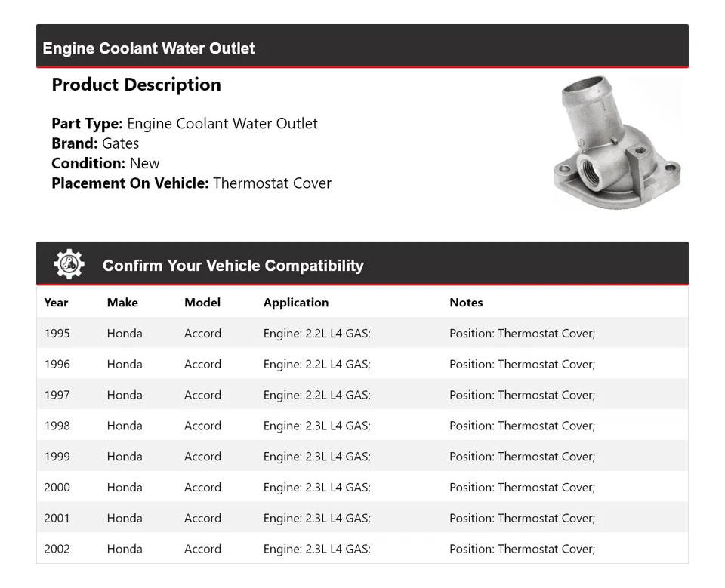
Task: Select the 1997 year cell
Action: [57, 395]
